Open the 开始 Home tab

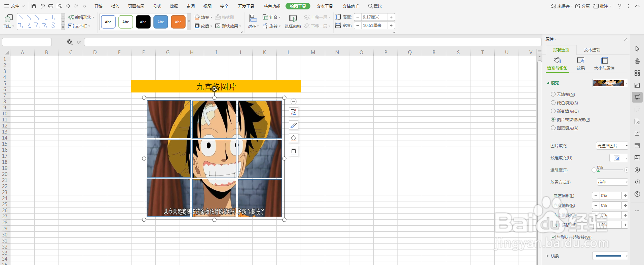(x=99, y=6)
